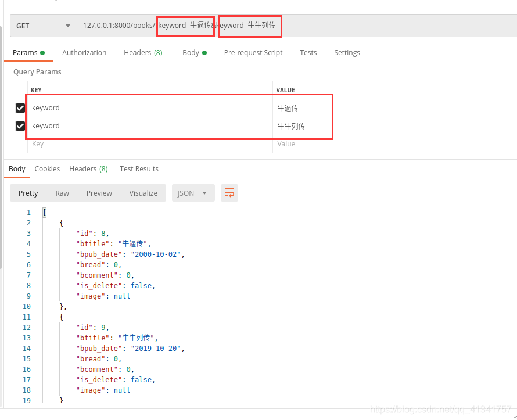The image size is (517, 420).
Task: Click the "id": 9 line in response
Action: click(x=92, y=328)
